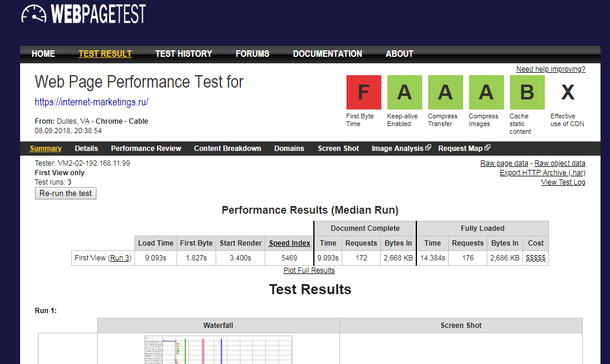The height and width of the screenshot is (364, 610).
Task: Open the TEST RESULT menu item
Action: (105, 54)
